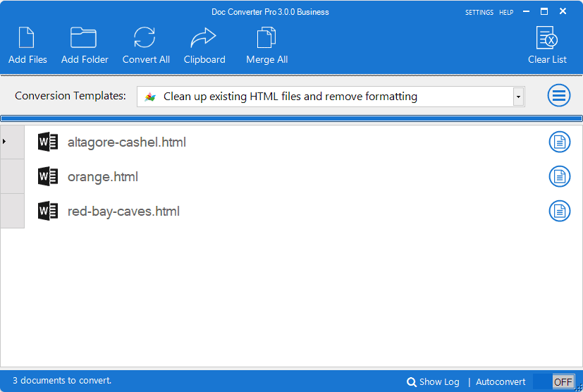This screenshot has width=583, height=392.
Task: Open the Conversion Templates dropdown arrow
Action: tap(518, 97)
